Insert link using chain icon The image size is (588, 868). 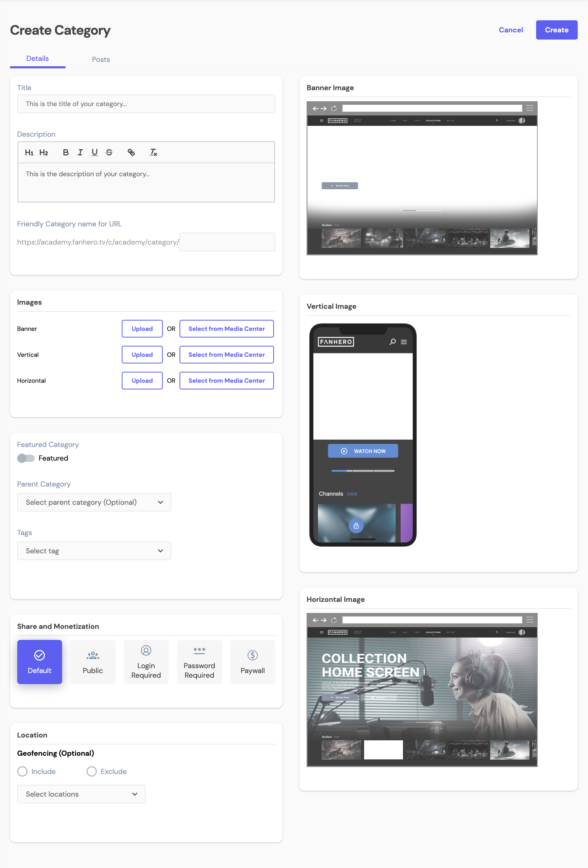pyautogui.click(x=131, y=152)
